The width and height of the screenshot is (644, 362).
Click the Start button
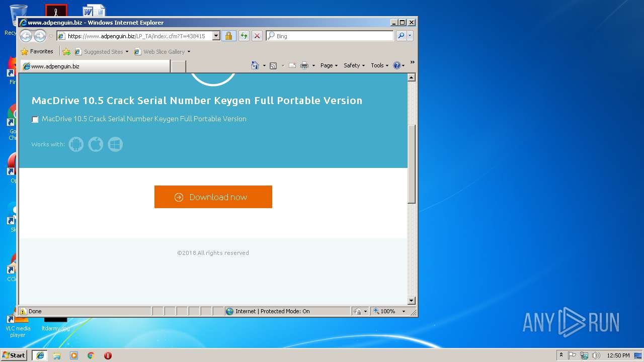[14, 355]
